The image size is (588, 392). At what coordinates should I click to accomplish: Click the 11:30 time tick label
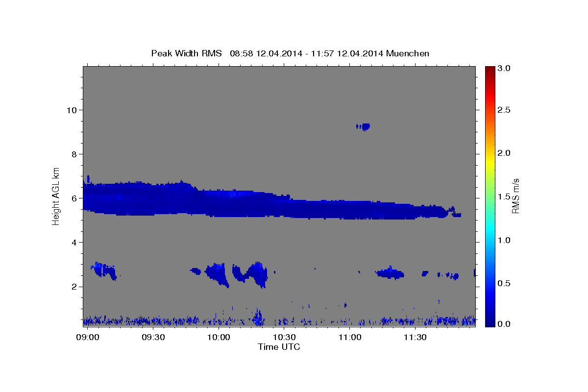[416, 338]
